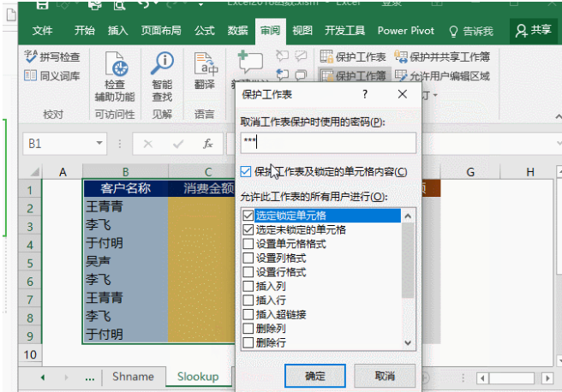Enable 插入列 permission
The width and height of the screenshot is (562, 392).
[248, 287]
